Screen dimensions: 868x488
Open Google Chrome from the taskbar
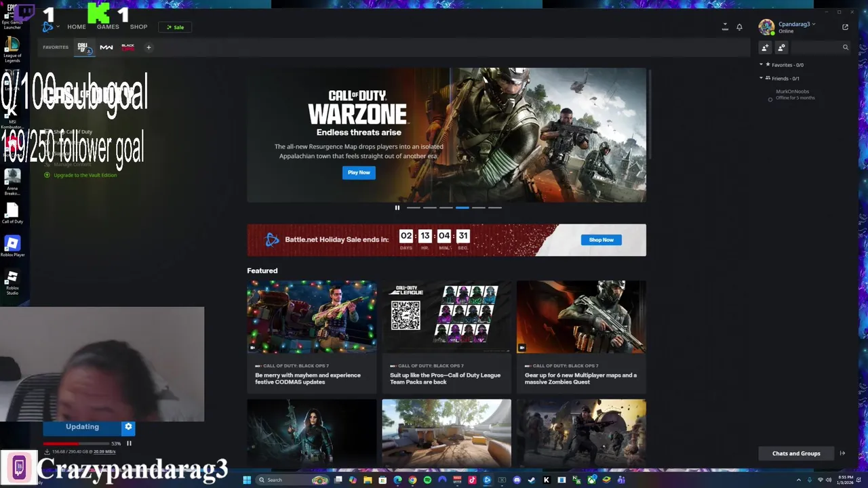tap(412, 480)
